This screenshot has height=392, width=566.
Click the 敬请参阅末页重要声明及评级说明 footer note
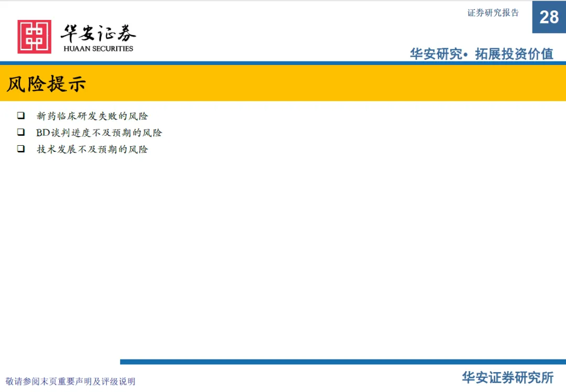[x=70, y=381]
